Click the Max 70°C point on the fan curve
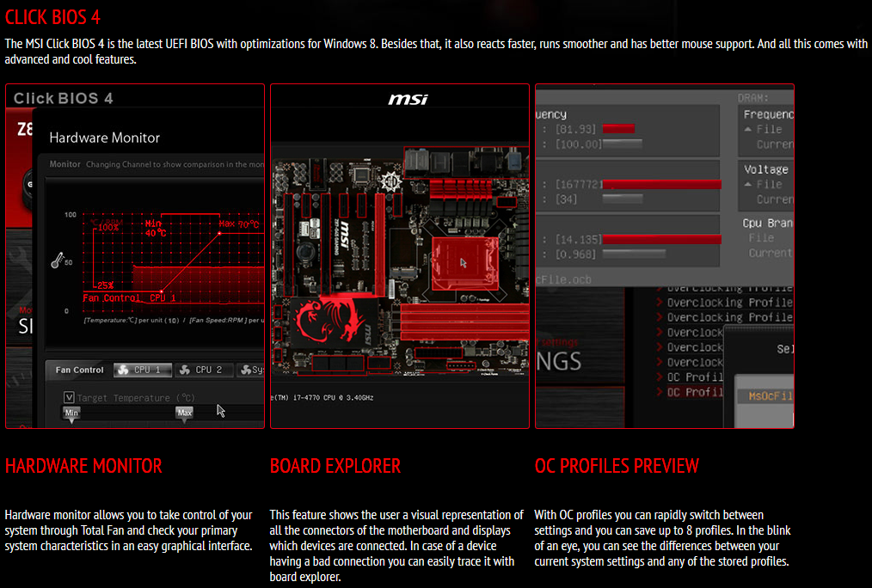This screenshot has height=588, width=872. pos(219,233)
